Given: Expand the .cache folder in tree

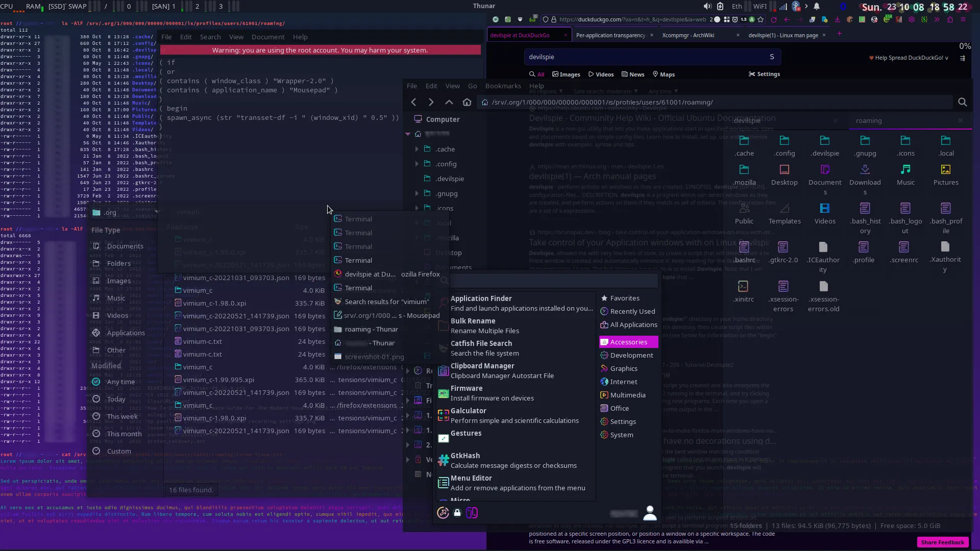Looking at the screenshot, I should [416, 149].
